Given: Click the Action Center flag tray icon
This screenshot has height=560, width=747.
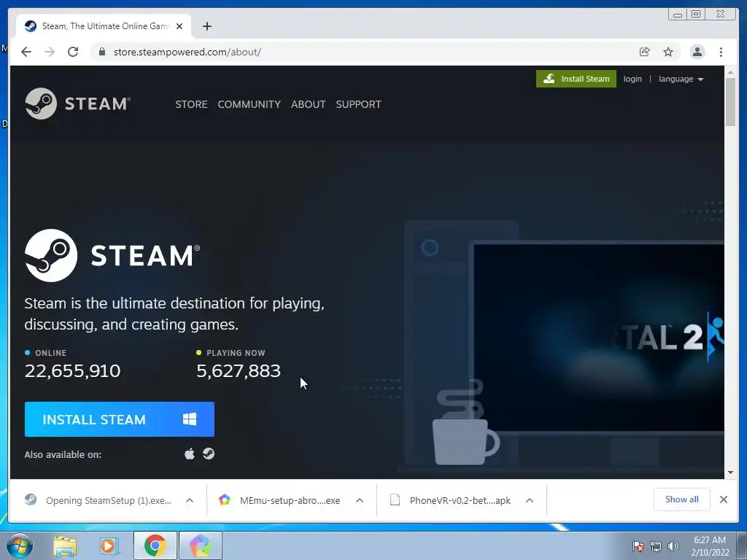Looking at the screenshot, I should [638, 546].
